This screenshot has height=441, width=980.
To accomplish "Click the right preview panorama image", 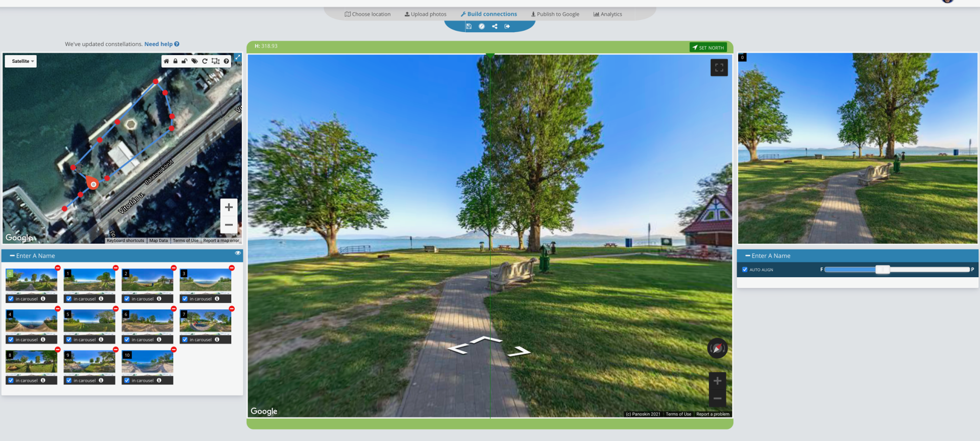I will point(857,148).
